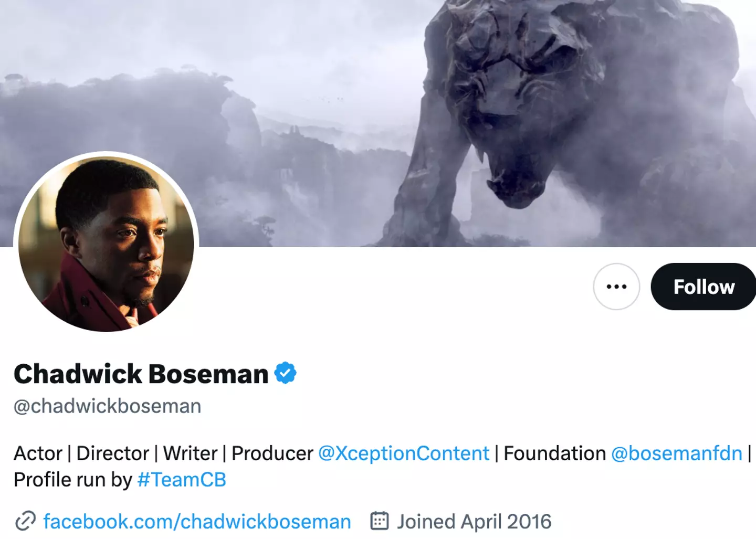Click the word Producer in the bio
The image size is (756, 539).
click(272, 453)
